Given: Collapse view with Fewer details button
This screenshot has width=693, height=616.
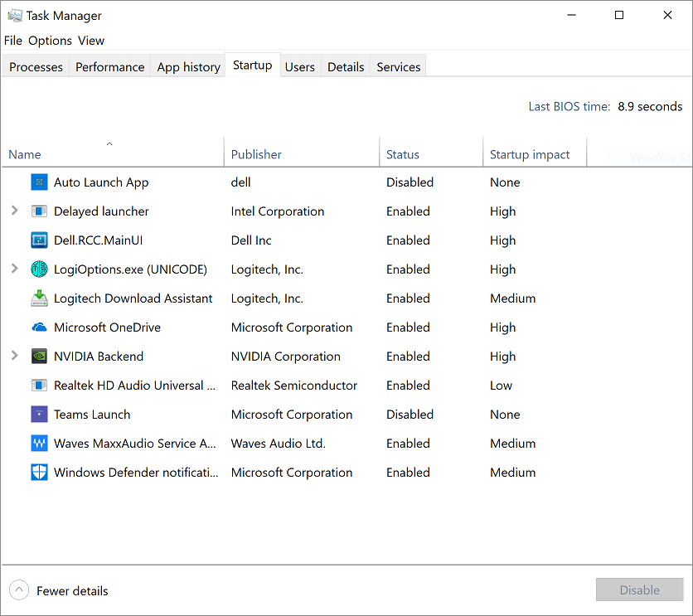Looking at the screenshot, I should [x=60, y=591].
